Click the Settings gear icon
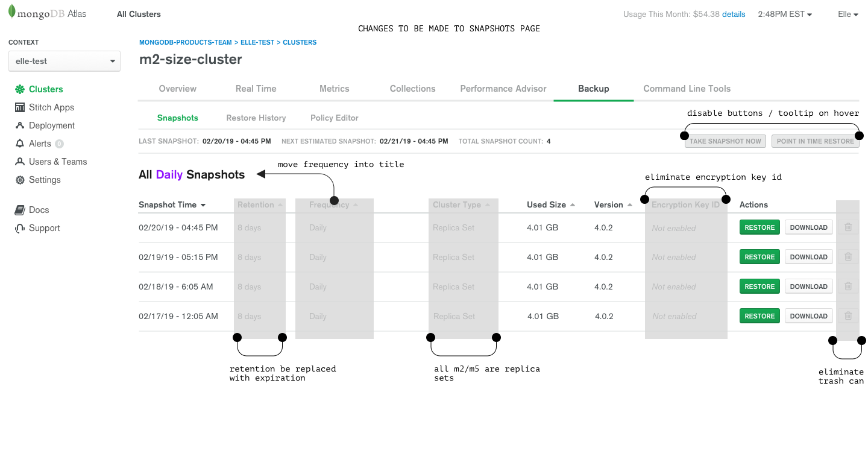 coord(20,180)
